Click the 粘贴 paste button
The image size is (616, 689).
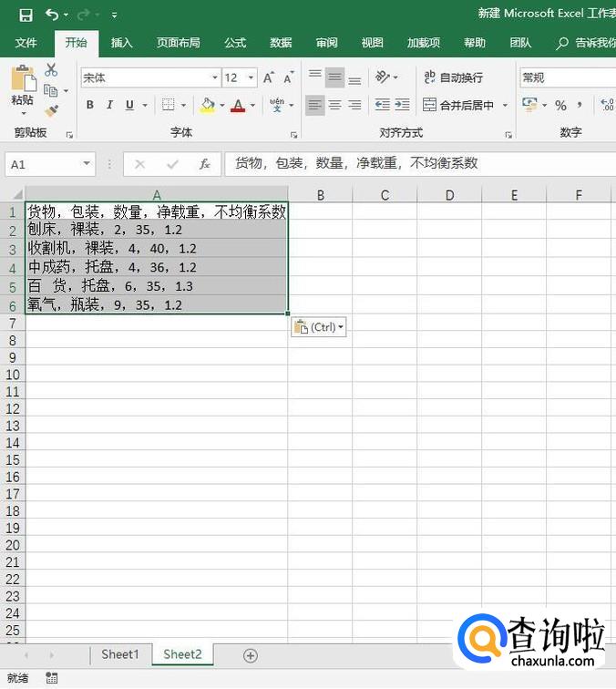(22, 87)
